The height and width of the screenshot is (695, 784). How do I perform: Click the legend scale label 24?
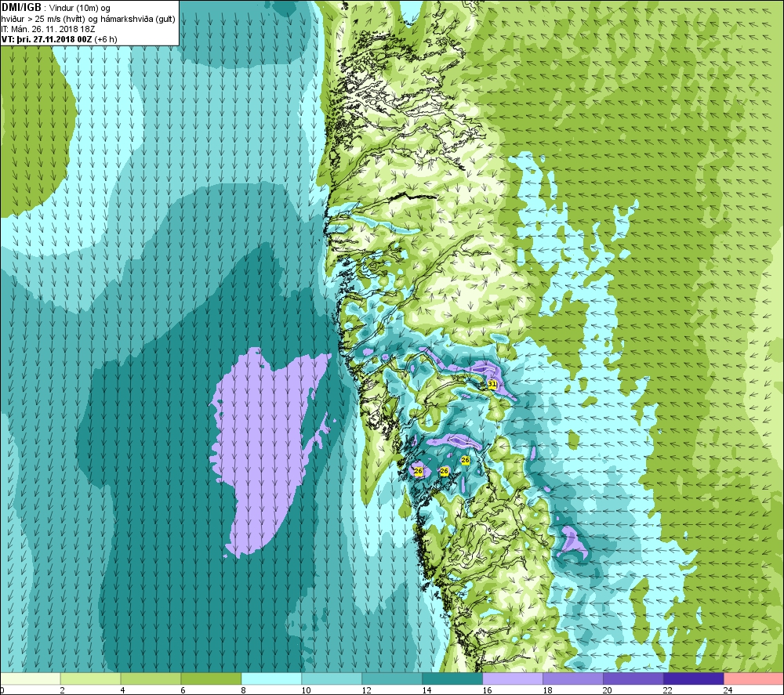[728, 690]
